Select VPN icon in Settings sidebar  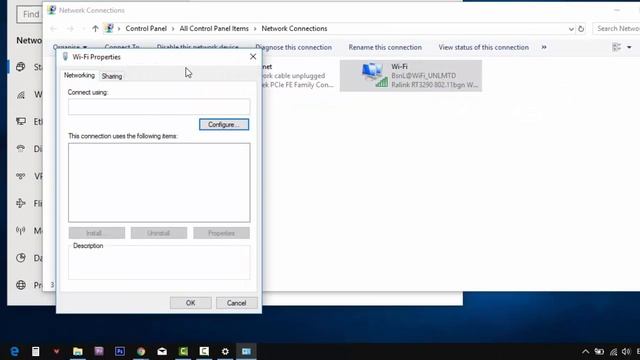(x=21, y=176)
